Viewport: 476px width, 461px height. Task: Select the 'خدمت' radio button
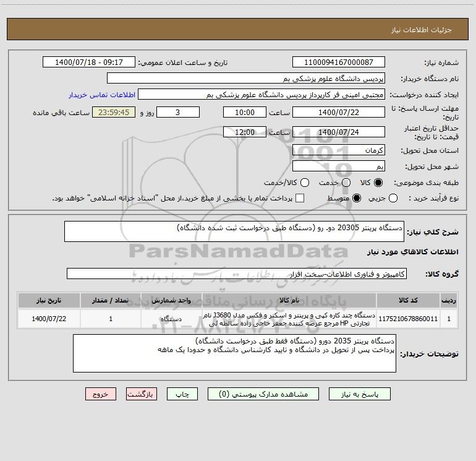point(346,183)
